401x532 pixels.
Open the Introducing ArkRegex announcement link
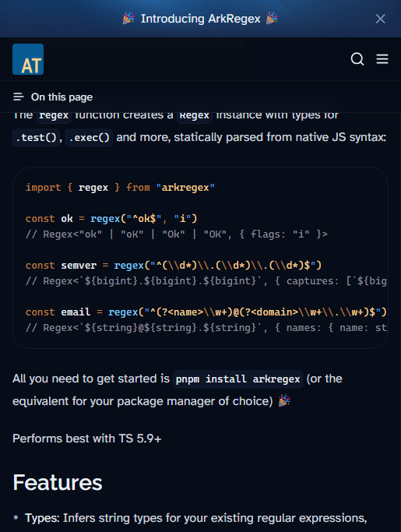(200, 19)
